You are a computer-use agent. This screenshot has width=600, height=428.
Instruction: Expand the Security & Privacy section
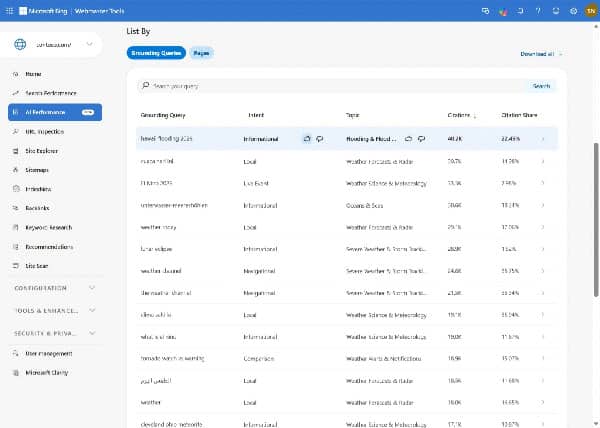[92, 333]
